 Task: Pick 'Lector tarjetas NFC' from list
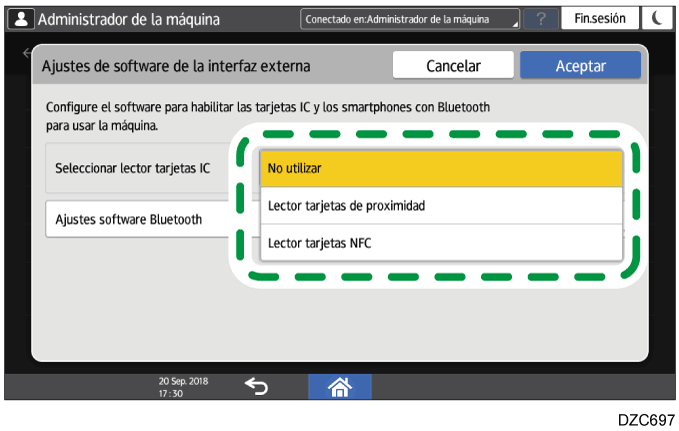point(441,243)
